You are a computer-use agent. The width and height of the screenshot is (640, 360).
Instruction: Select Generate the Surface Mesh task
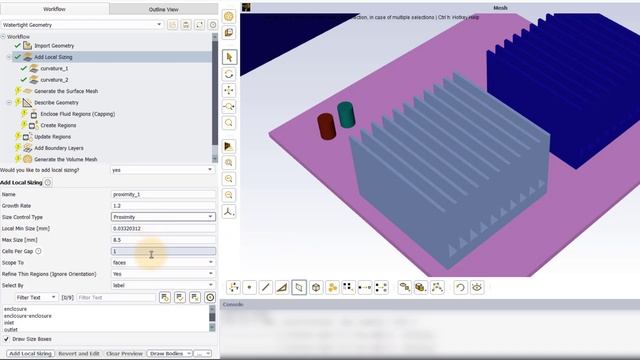(x=66, y=91)
